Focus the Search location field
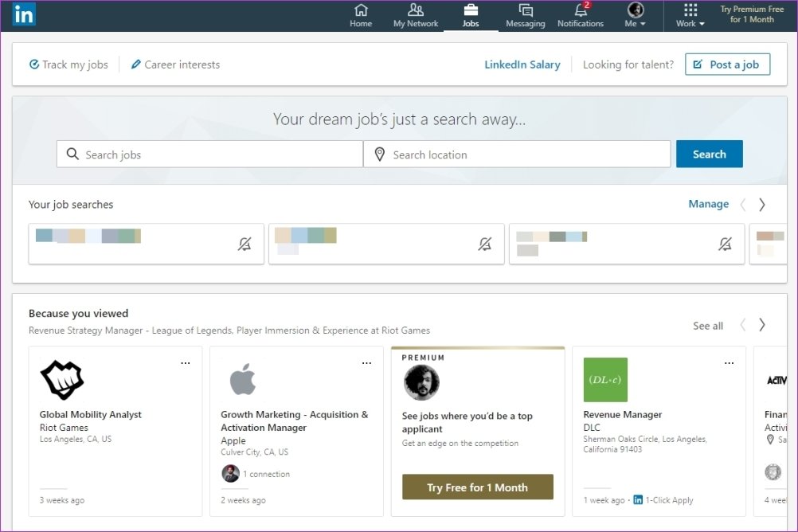 [517, 155]
